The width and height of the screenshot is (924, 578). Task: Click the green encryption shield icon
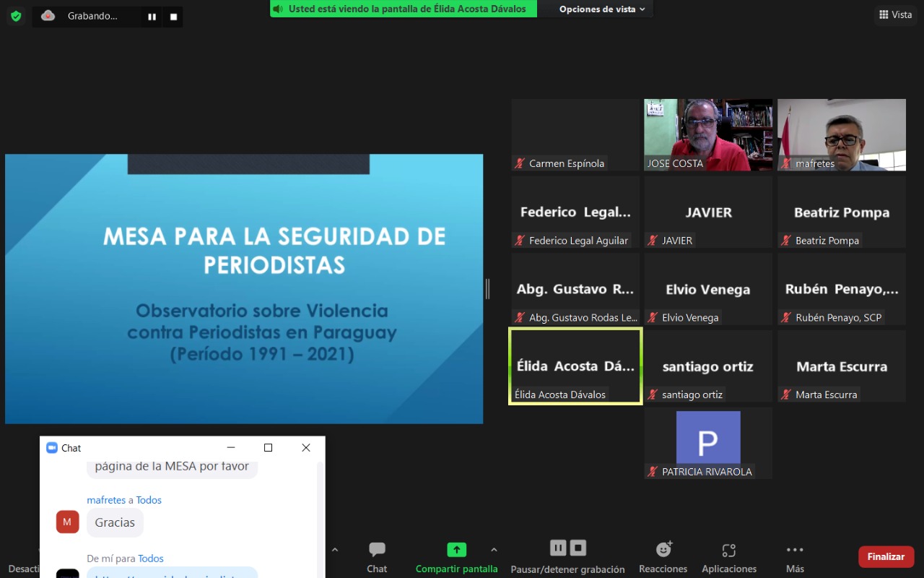coord(16,16)
